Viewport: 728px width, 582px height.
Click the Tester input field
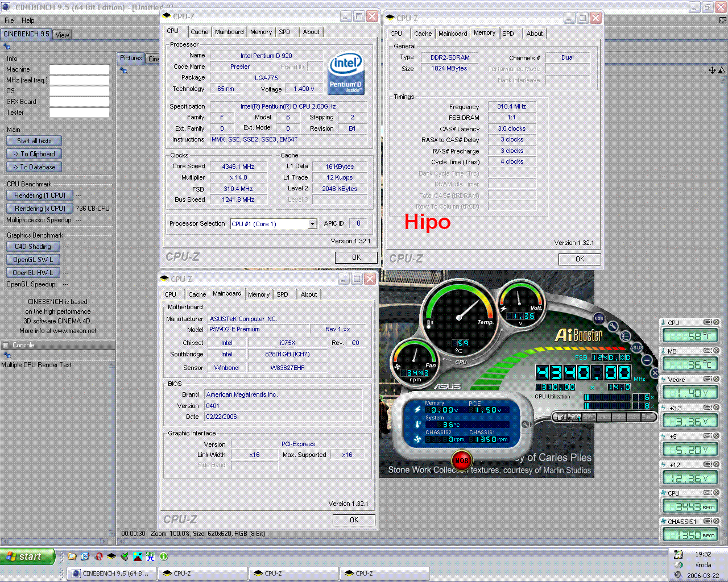[x=79, y=113]
